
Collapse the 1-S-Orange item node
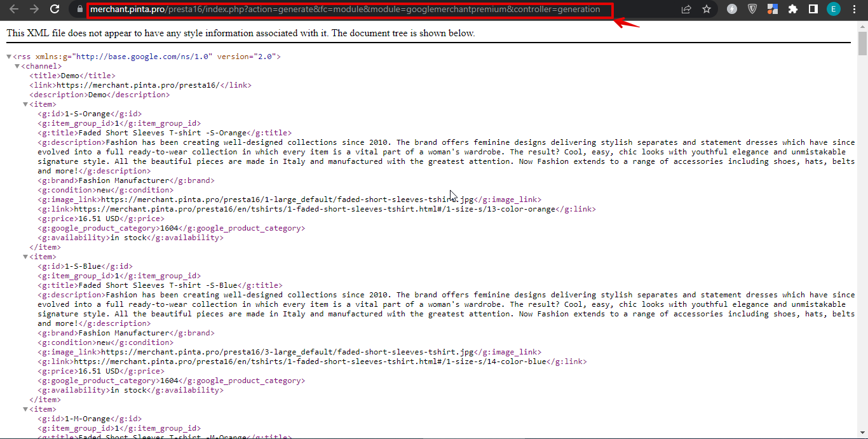25,105
